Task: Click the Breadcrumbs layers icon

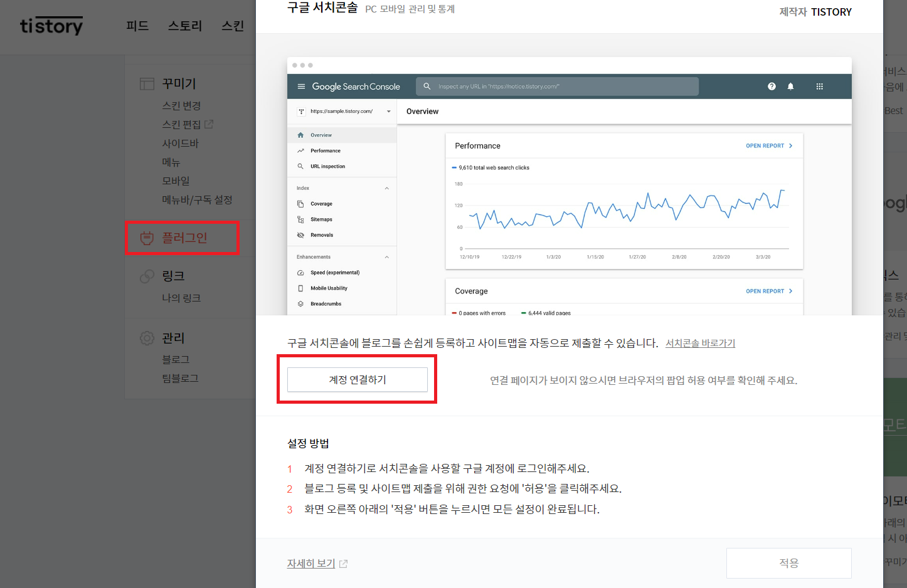Action: [300, 304]
